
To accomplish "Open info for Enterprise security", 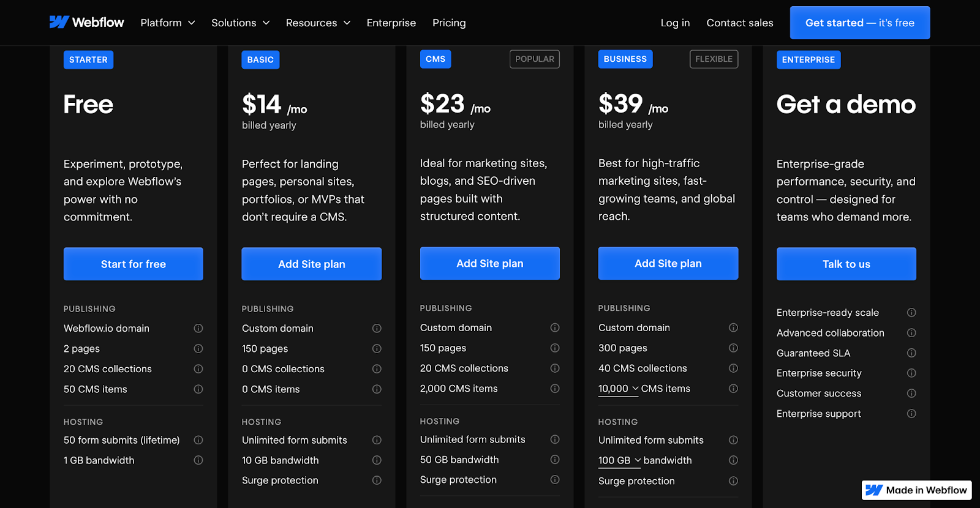I will point(911,373).
